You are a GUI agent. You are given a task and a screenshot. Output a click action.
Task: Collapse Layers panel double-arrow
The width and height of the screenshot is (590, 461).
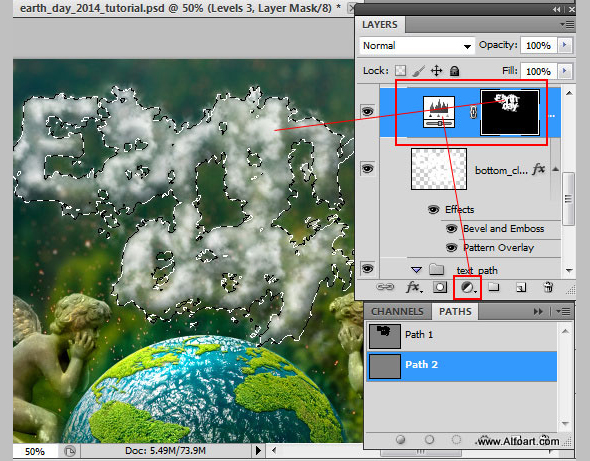[557, 9]
